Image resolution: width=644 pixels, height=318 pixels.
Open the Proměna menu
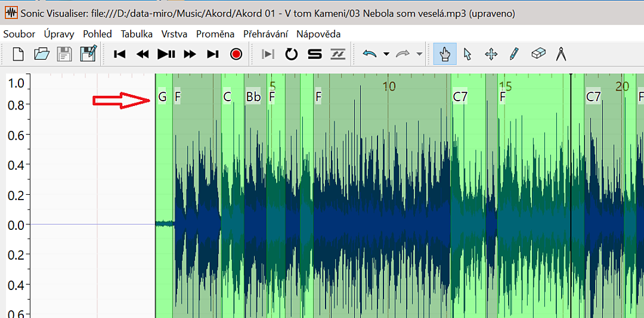click(x=215, y=34)
